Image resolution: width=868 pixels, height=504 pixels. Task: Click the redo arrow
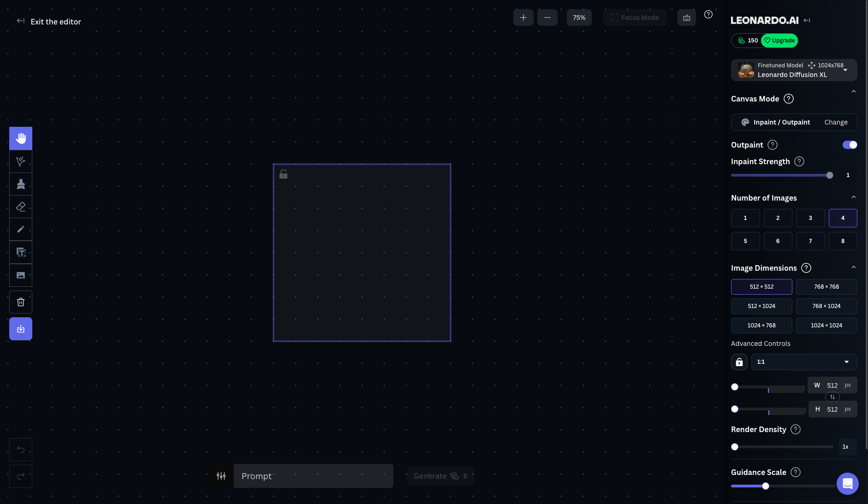(21, 476)
